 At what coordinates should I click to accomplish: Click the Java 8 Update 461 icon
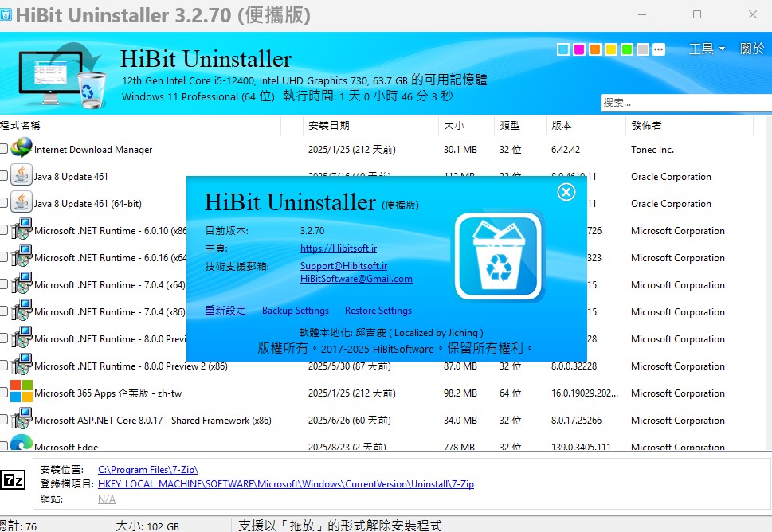click(x=22, y=174)
